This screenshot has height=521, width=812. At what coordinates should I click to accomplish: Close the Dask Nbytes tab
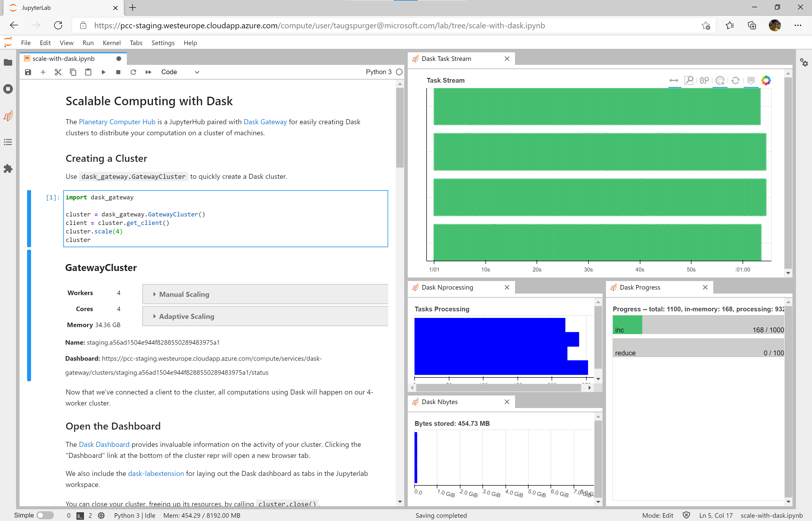click(x=507, y=402)
